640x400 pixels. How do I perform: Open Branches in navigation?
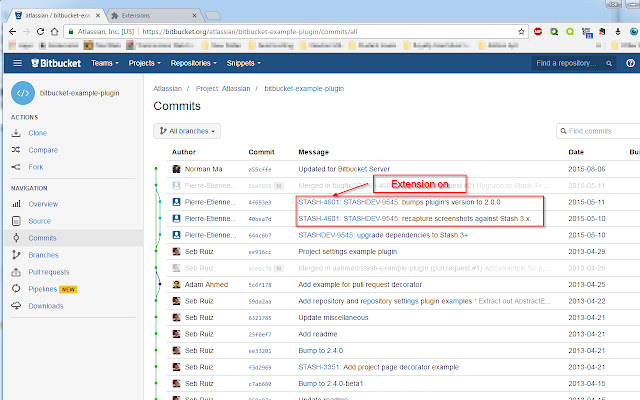pos(43,255)
